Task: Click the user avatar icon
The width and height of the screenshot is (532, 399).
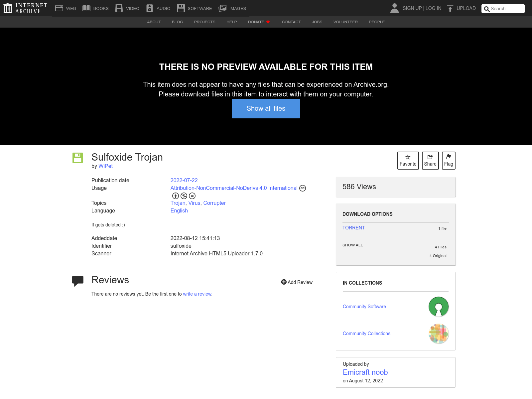Action: (x=394, y=8)
